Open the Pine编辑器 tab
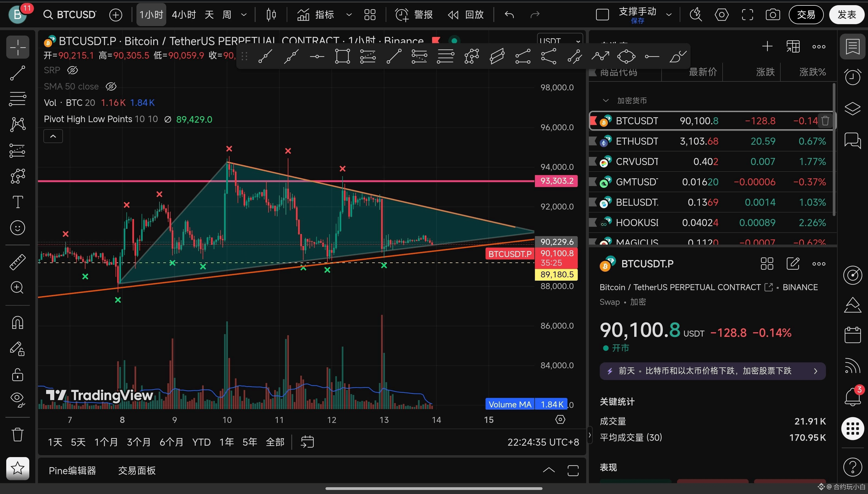This screenshot has height=494, width=868. (72, 471)
